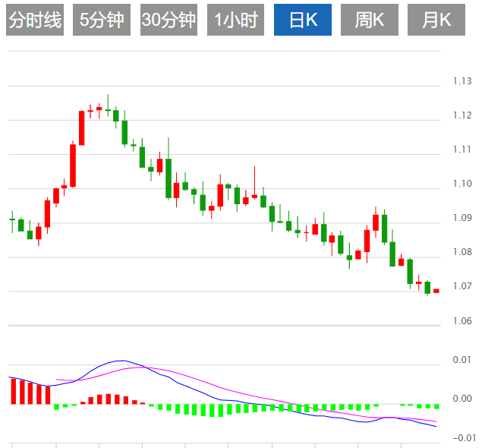The image size is (485, 448).
Task: Click the 1.06 price axis label
Action: coord(462,321)
